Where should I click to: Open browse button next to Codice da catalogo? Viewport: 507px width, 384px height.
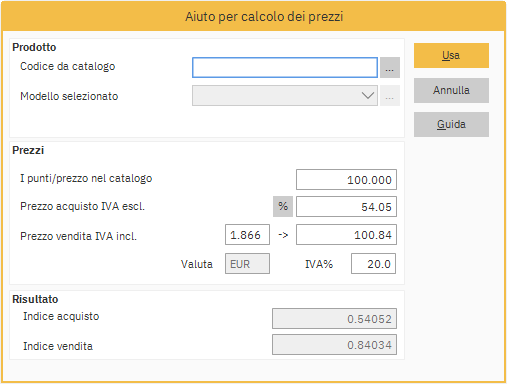(x=390, y=67)
